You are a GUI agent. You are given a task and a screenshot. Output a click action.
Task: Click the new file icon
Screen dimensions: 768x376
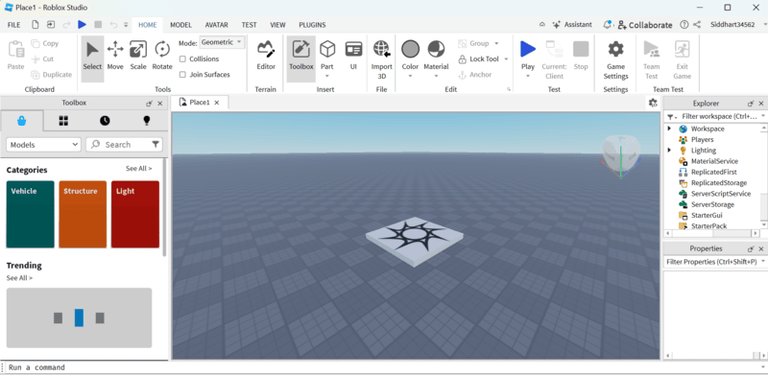(35, 24)
